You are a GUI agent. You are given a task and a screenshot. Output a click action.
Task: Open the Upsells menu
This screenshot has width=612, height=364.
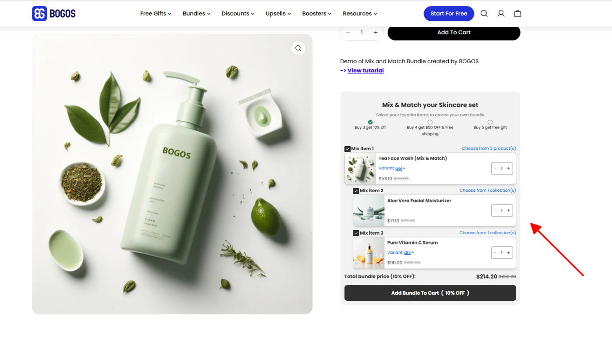278,13
